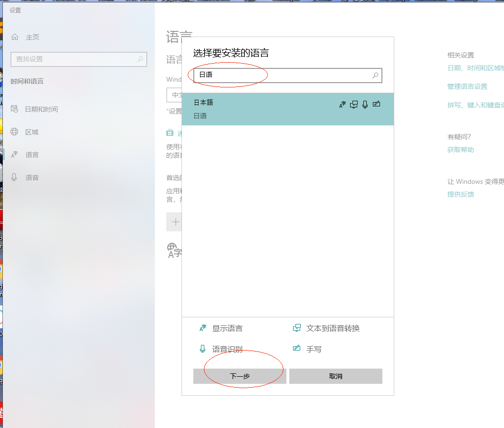Click text-to-speech icon on 日本語 row

point(354,105)
